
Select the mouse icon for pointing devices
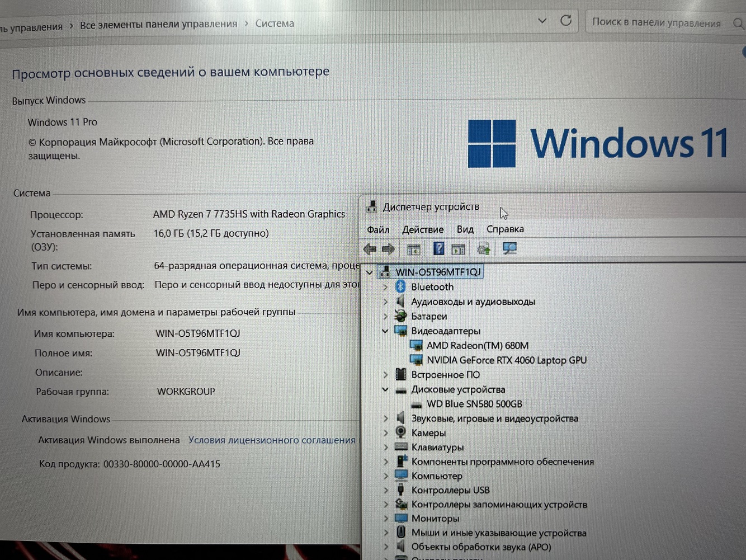pos(401,533)
